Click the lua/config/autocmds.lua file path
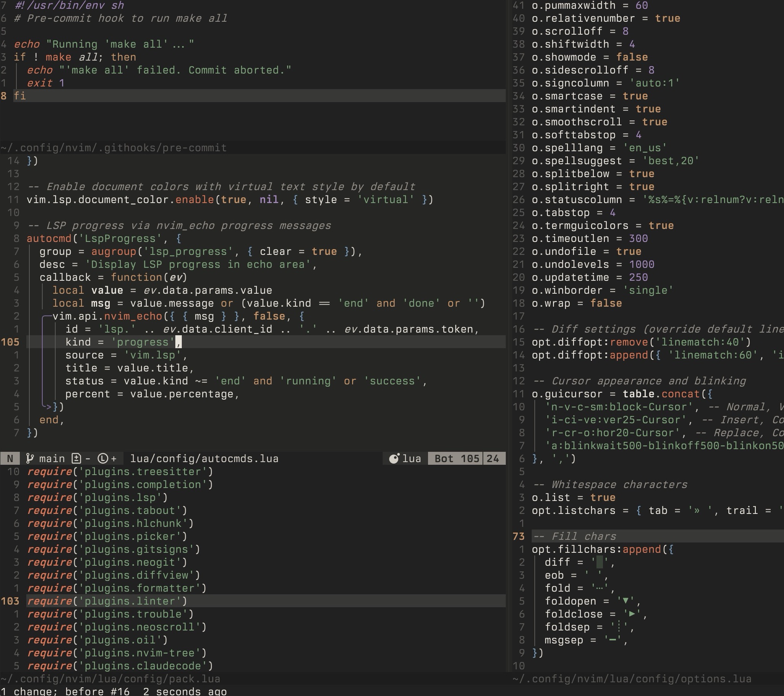The image size is (784, 696). [204, 459]
